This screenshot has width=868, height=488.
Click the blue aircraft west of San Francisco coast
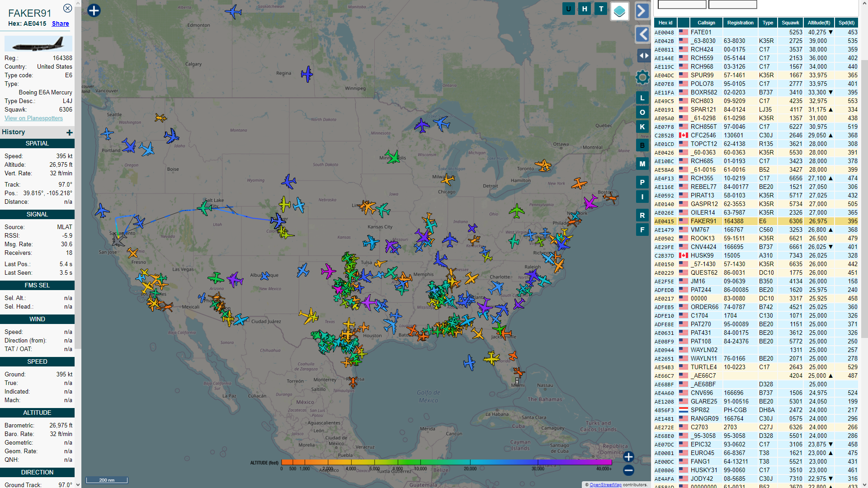(x=102, y=210)
